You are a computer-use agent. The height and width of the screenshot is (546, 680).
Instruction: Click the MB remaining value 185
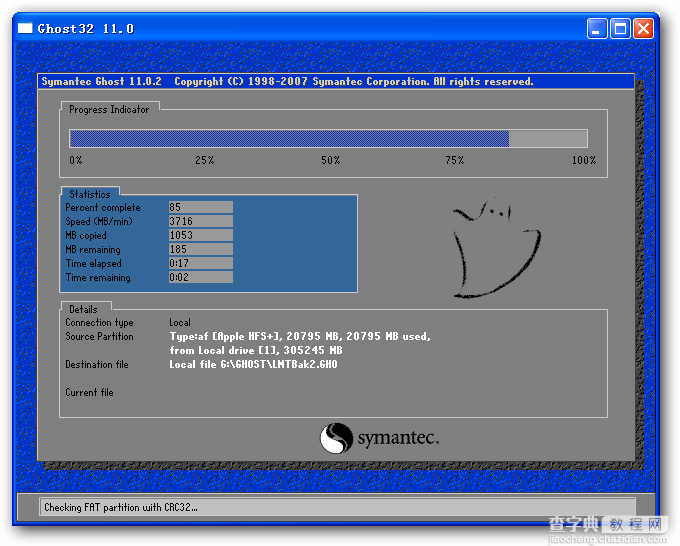tap(201, 249)
